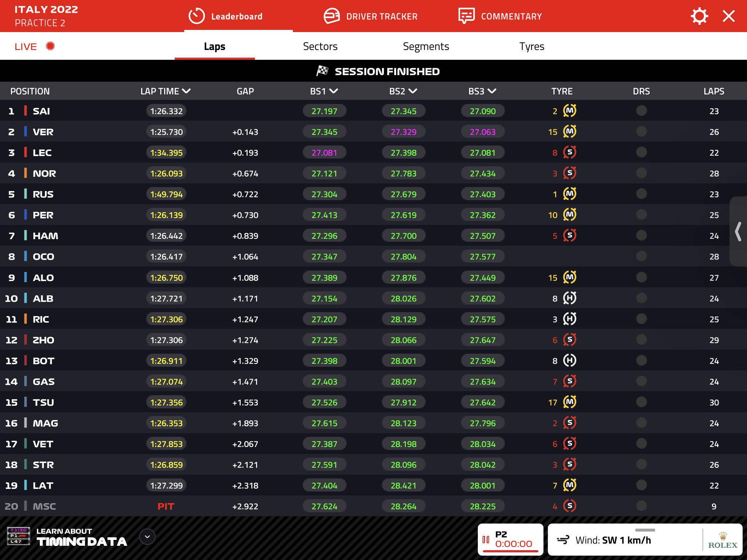
Task: Open the COMMENTARY section
Action: tap(500, 16)
